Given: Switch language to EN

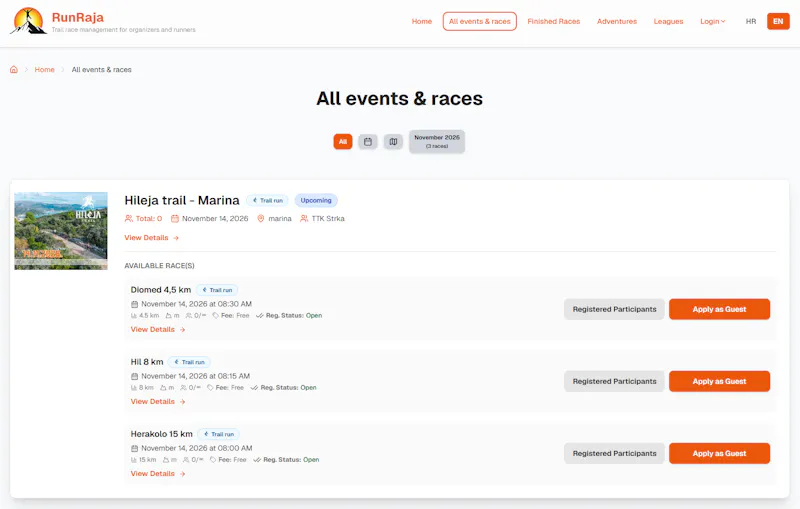Looking at the screenshot, I should tap(778, 21).
